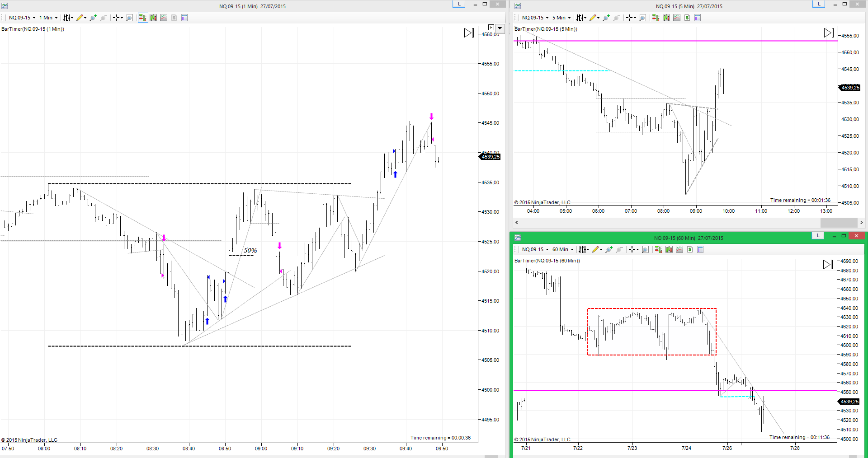This screenshot has width=868, height=458.
Task: Open instrument dropdown NQ 09-15 in 5 Min chart
Action: (535, 18)
